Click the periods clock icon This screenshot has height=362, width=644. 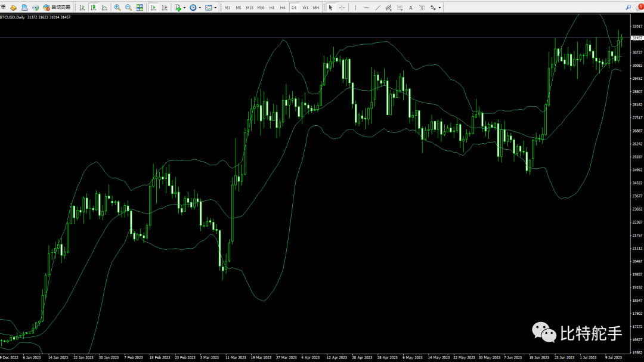[x=193, y=7]
